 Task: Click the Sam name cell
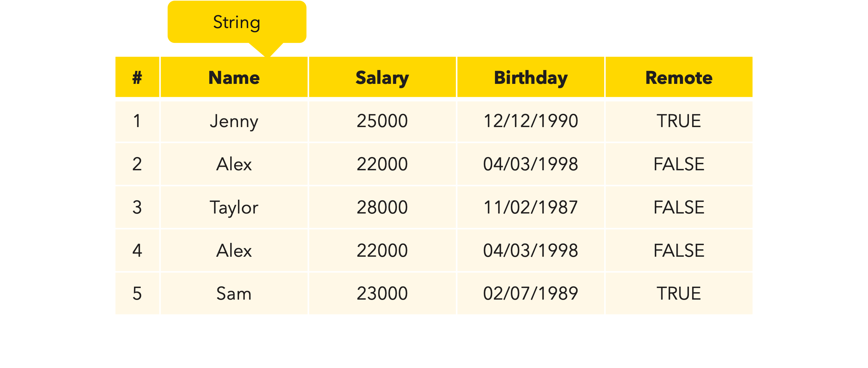(x=234, y=293)
